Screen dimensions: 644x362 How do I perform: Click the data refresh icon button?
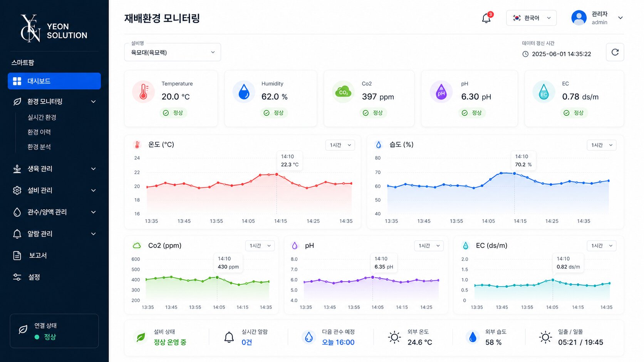pyautogui.click(x=615, y=52)
